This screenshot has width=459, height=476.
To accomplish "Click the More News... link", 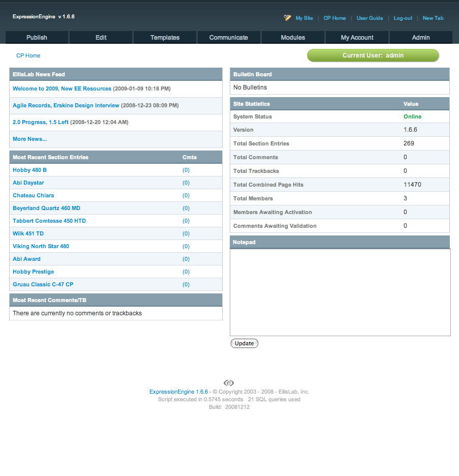I will point(29,139).
